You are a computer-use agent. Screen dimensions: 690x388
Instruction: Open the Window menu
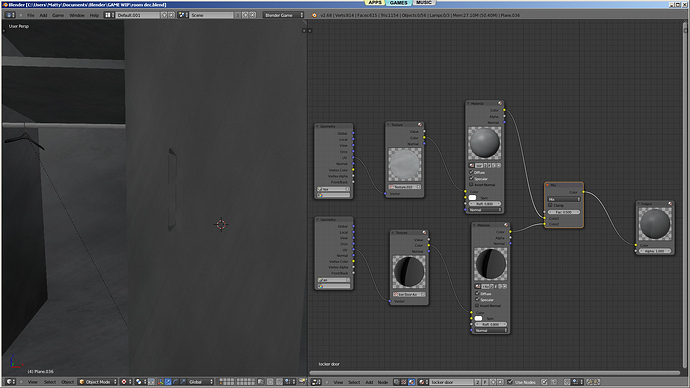(x=77, y=15)
